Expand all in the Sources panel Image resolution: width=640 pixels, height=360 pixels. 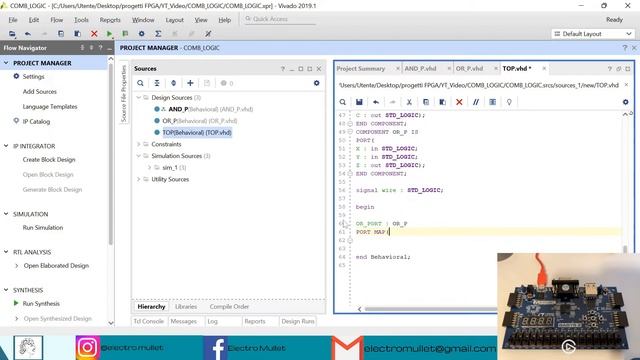173,83
